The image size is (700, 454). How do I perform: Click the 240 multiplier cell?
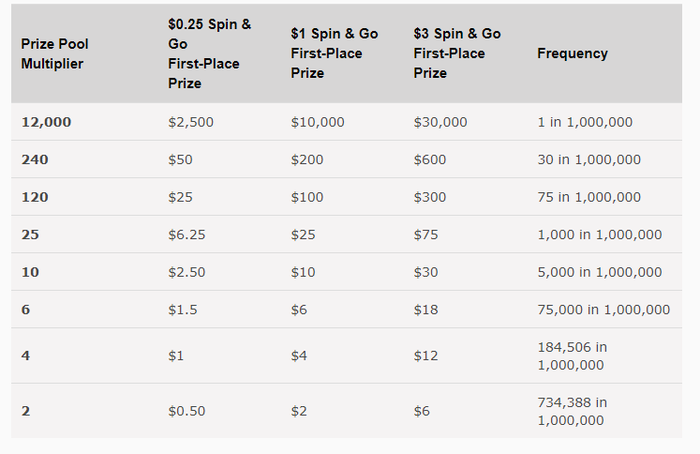point(35,159)
